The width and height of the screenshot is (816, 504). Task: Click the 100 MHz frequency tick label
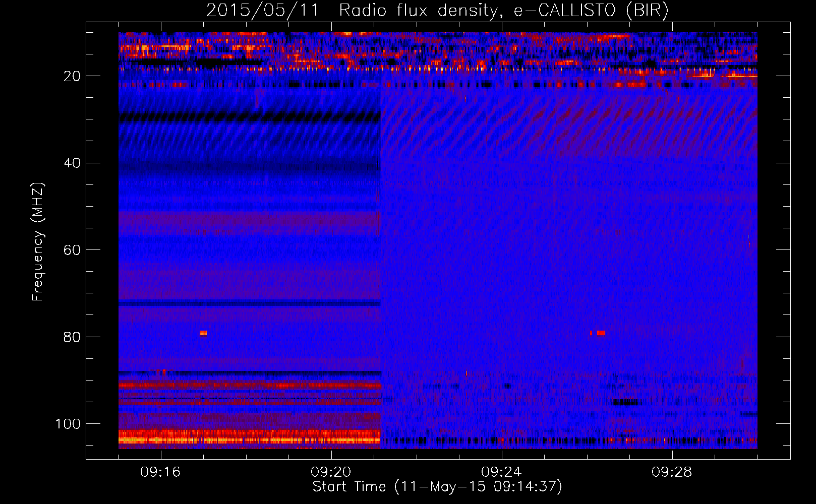tap(68, 424)
